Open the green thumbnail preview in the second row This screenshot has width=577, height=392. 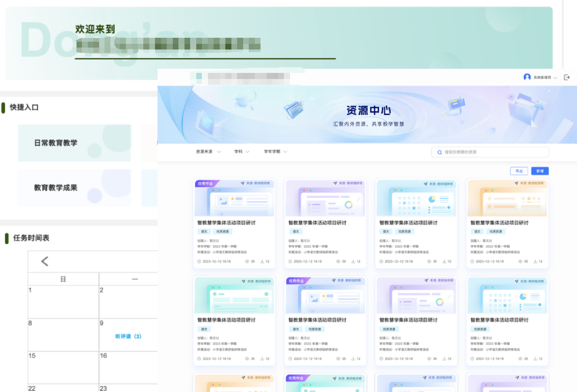tap(234, 295)
